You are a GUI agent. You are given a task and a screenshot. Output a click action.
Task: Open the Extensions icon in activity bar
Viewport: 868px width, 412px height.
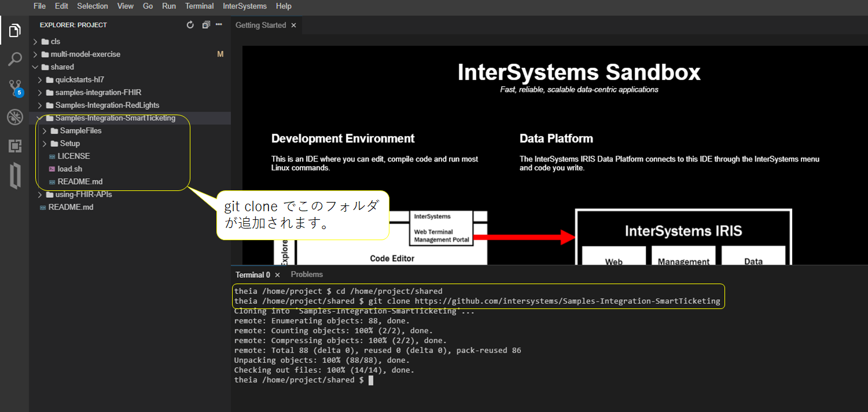(14, 146)
